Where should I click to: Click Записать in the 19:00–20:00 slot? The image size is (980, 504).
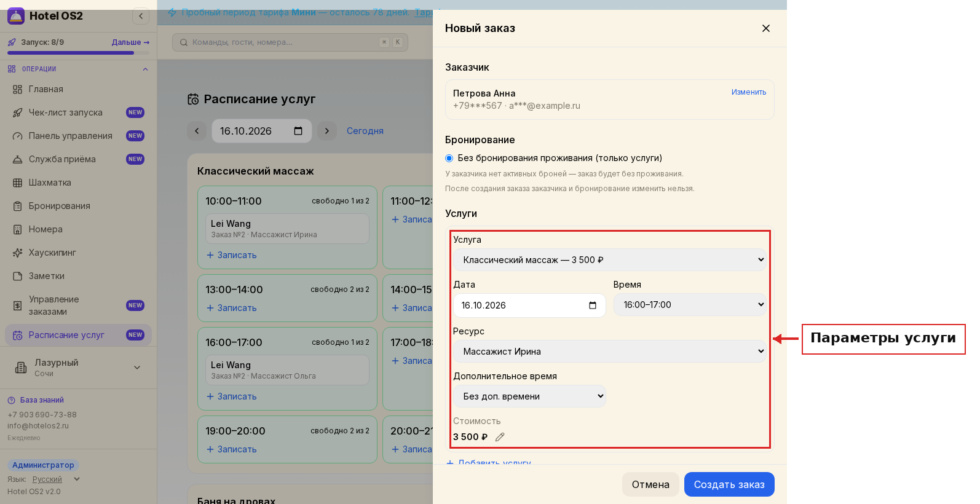[x=232, y=449]
